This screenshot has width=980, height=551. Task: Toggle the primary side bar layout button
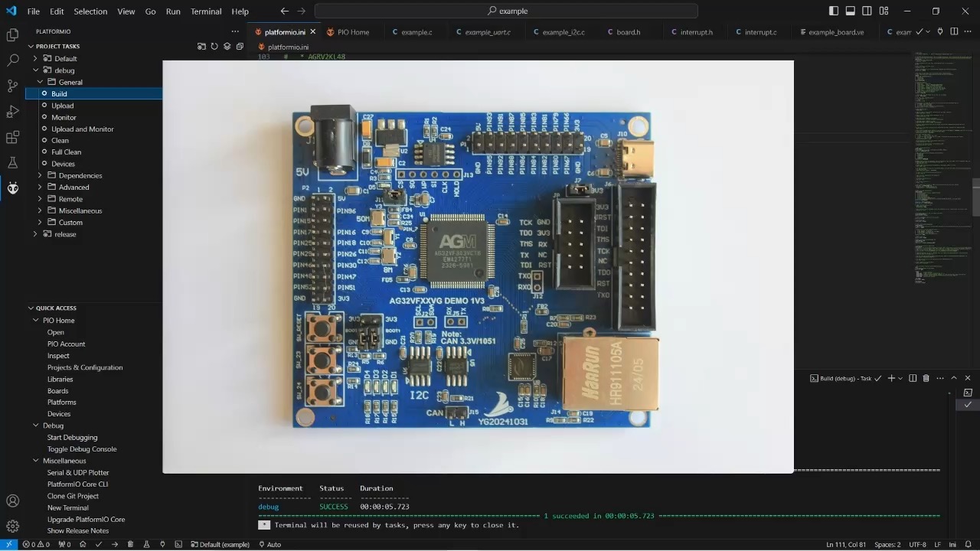click(x=834, y=11)
